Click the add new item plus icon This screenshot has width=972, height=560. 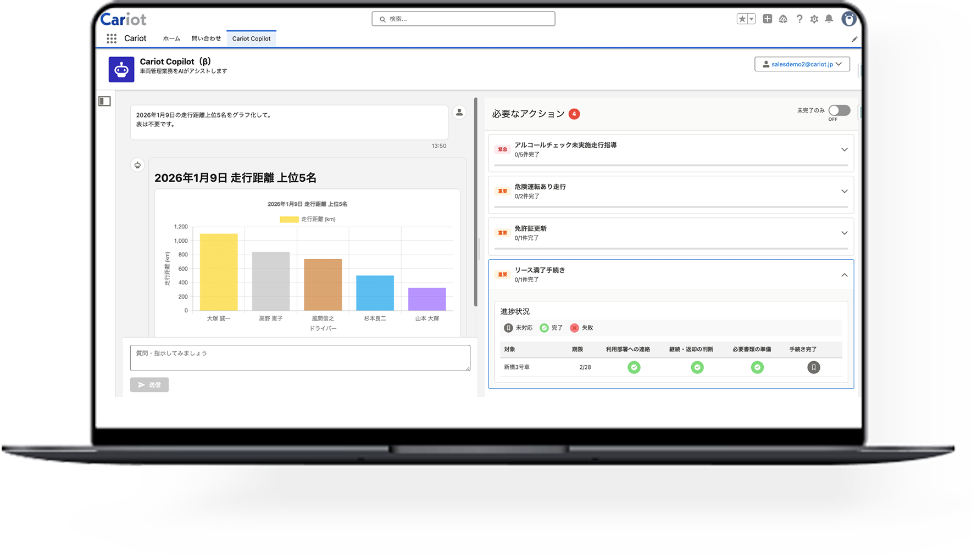[x=768, y=19]
